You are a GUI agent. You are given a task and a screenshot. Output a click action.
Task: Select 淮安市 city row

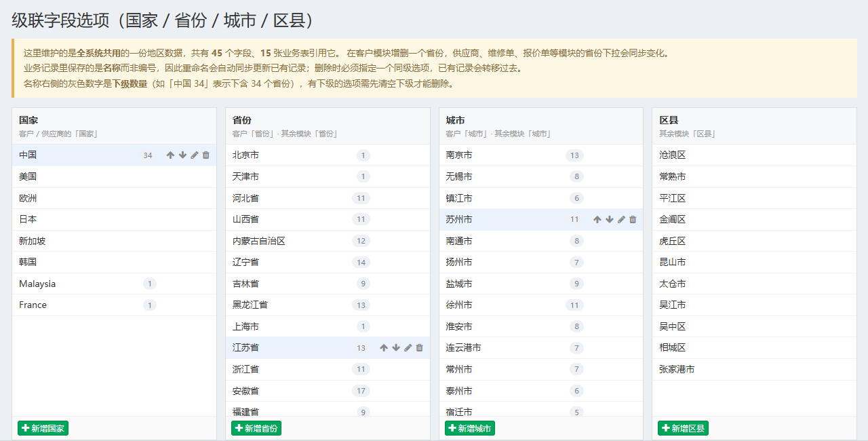pos(541,326)
